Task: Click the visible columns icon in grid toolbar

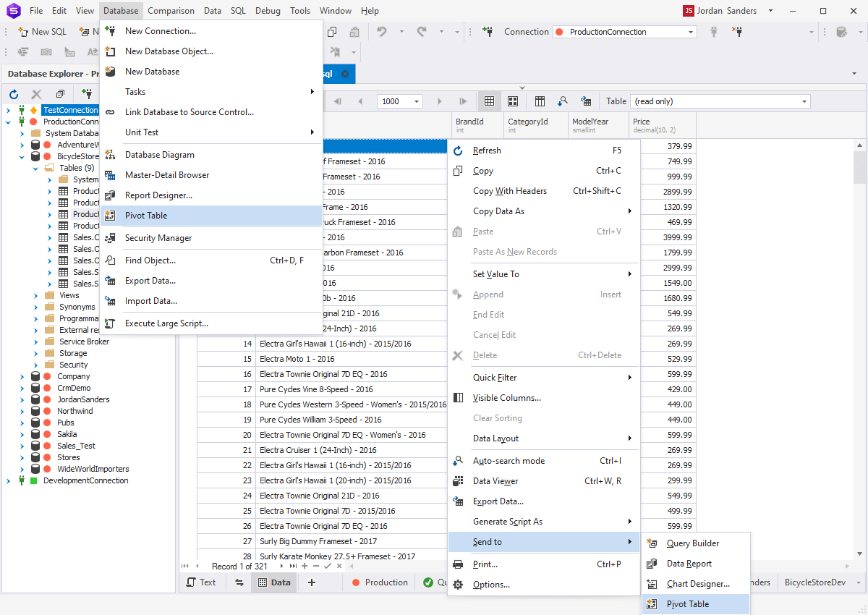Action: (x=540, y=101)
